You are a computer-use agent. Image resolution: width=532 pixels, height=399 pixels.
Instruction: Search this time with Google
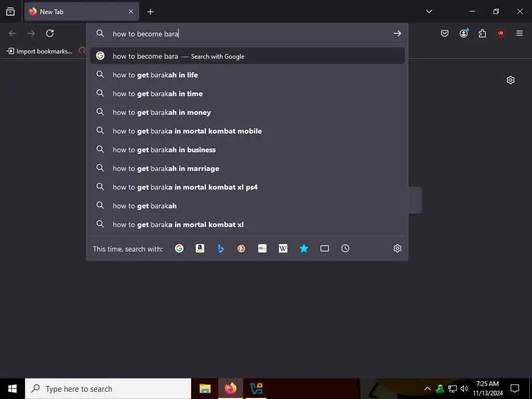coord(179,248)
